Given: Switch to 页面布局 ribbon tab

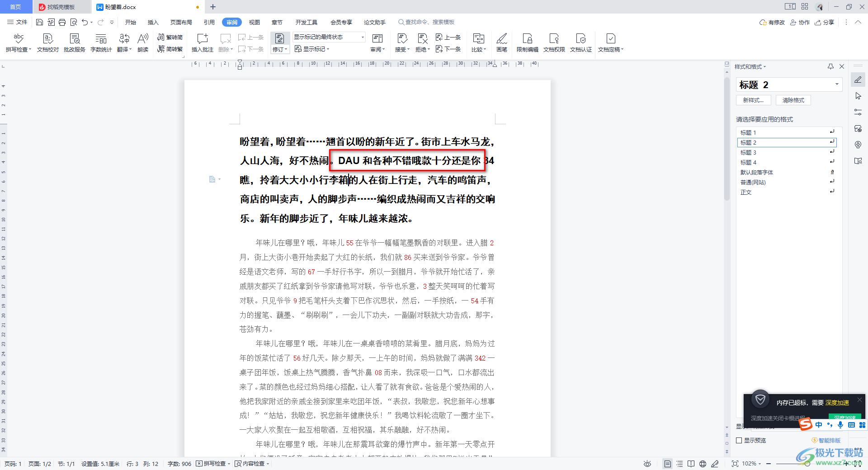Looking at the screenshot, I should [x=181, y=22].
